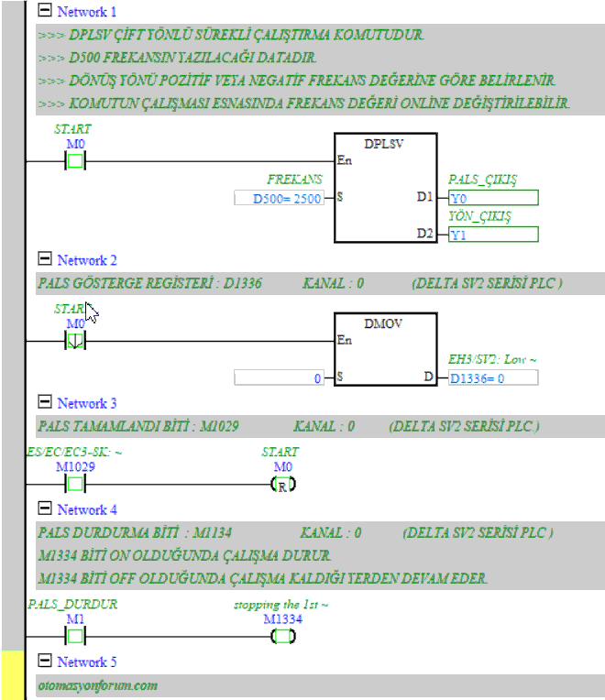Click the M1029 contact in Network 3
Image resolution: width=605 pixels, height=700 pixels.
pyautogui.click(x=75, y=484)
